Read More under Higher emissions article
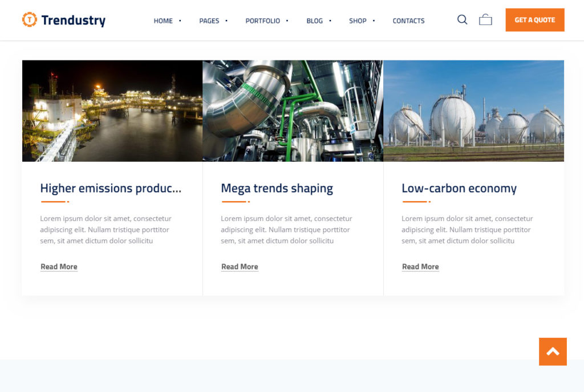The height and width of the screenshot is (392, 584). pos(59,267)
